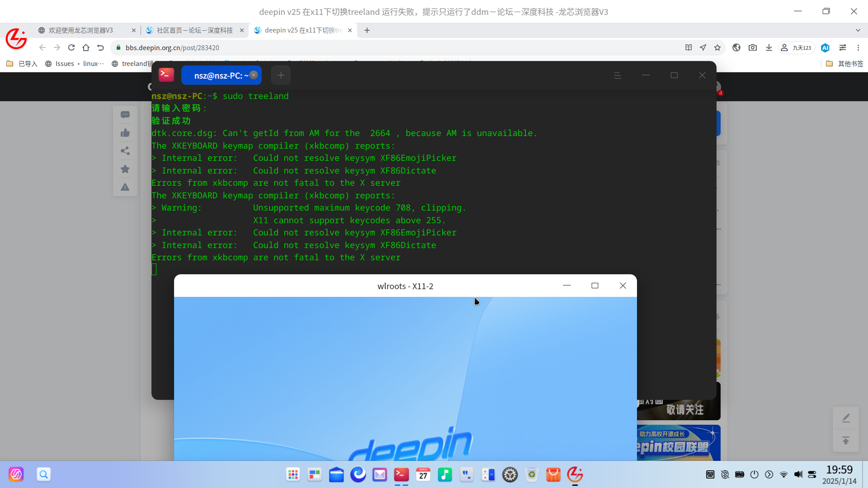Click the browser customize sliders icon
868x488 pixels.
[x=843, y=47]
